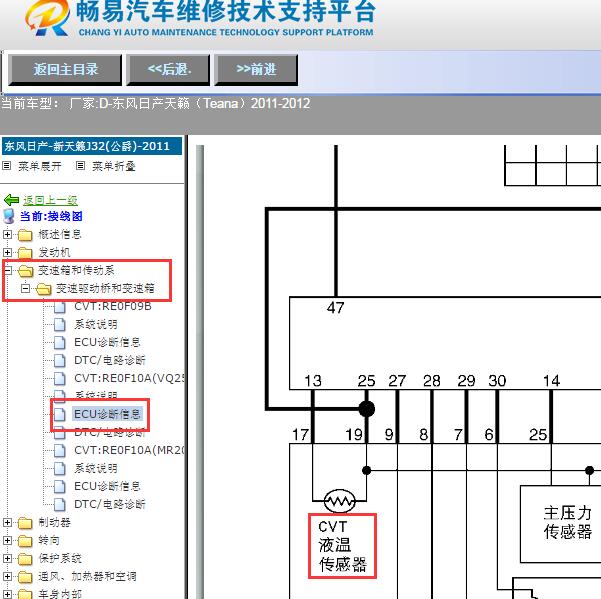This screenshot has width=601, height=599.
Task: Click the 菜单折叠 list icon
Action: click(x=80, y=166)
